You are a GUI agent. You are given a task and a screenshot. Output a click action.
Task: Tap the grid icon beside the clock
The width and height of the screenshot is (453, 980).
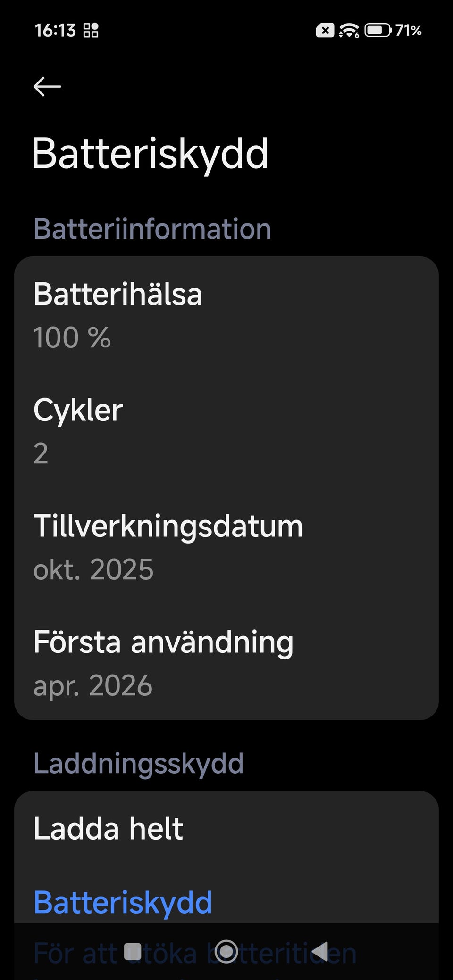pyautogui.click(x=91, y=31)
